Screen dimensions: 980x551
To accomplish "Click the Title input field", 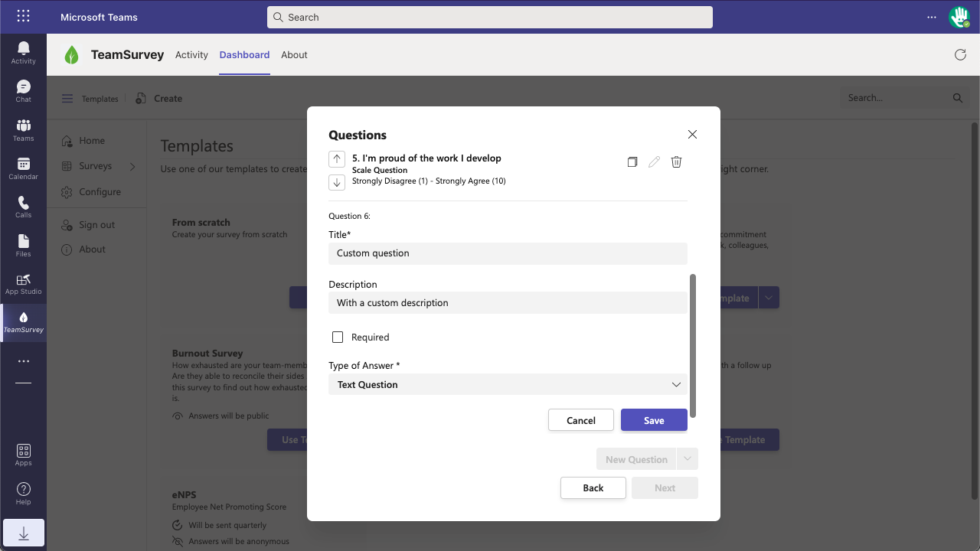I will (x=508, y=253).
